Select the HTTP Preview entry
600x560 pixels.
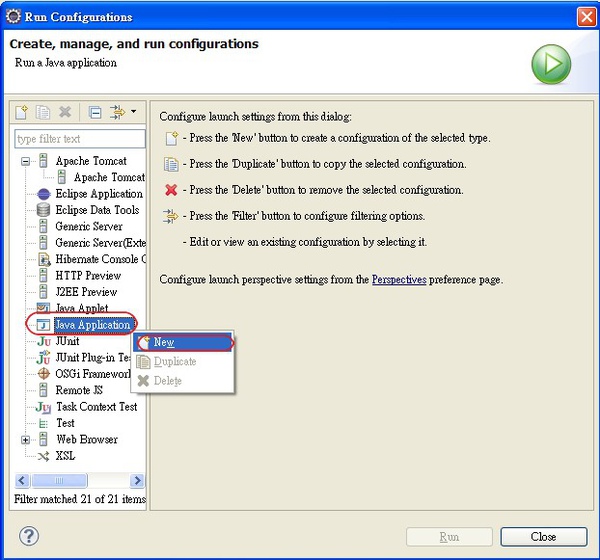click(x=88, y=276)
